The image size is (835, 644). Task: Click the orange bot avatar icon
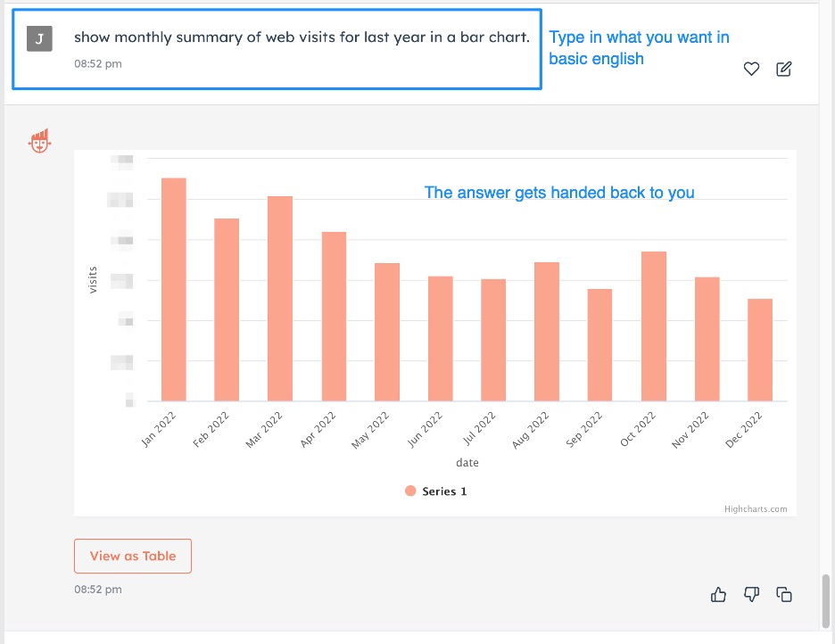[x=39, y=140]
